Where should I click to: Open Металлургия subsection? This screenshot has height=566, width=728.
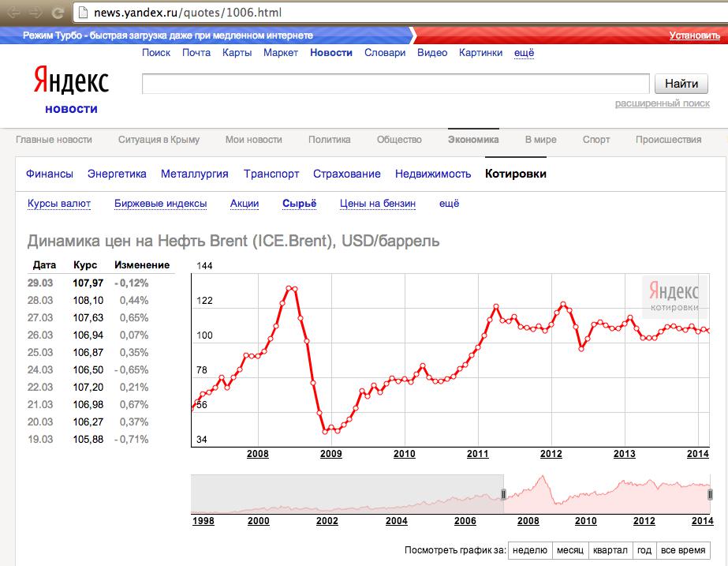click(x=195, y=174)
